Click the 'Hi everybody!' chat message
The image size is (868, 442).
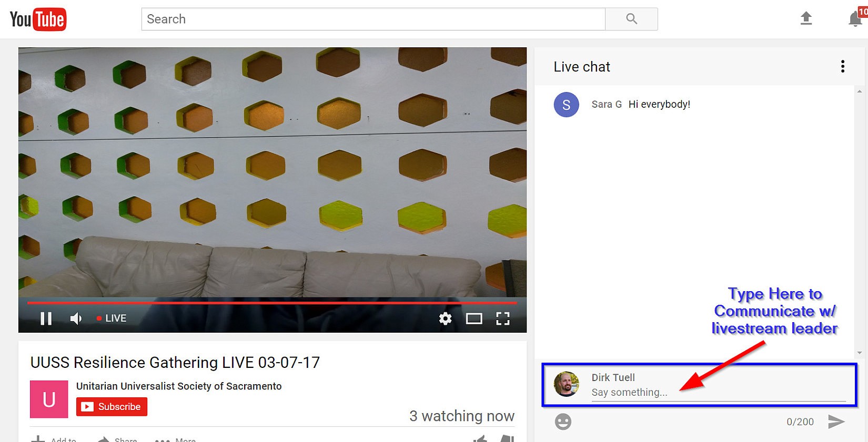click(x=659, y=104)
